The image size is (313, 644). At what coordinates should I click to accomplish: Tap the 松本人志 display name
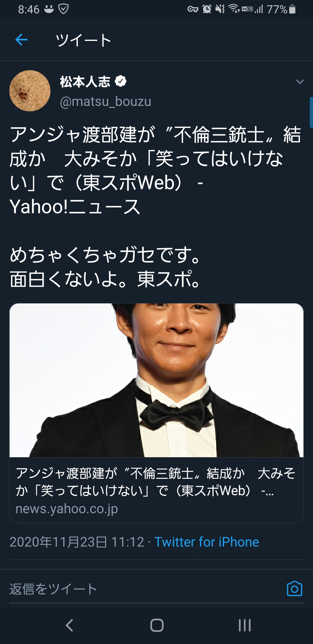click(85, 82)
